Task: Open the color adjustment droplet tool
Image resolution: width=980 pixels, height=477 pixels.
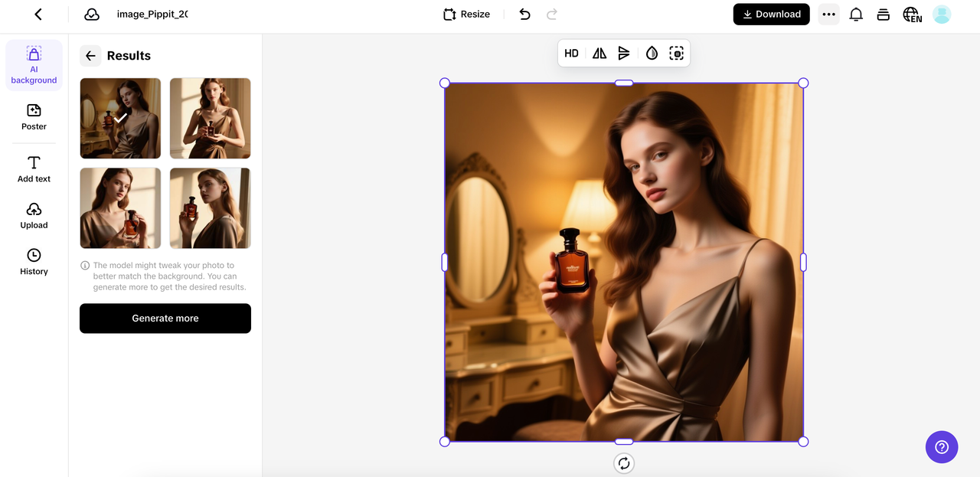Action: click(x=652, y=53)
